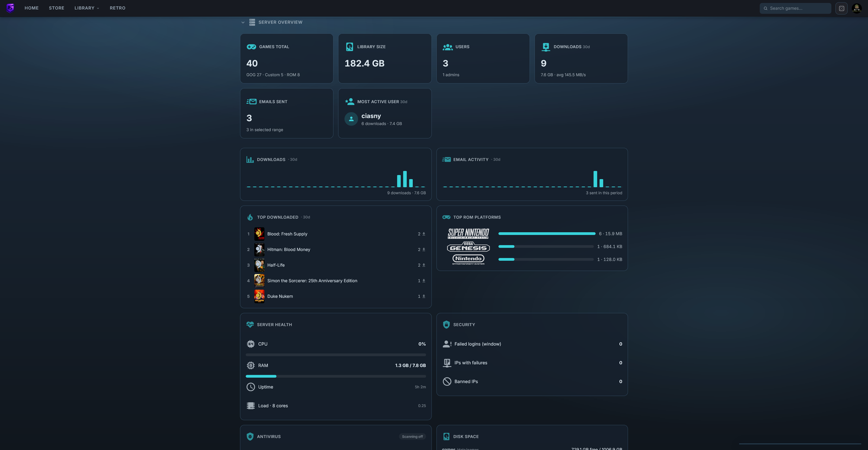This screenshot has width=868, height=450.
Task: Select the '5h 2m' uptime value
Action: coord(420,387)
